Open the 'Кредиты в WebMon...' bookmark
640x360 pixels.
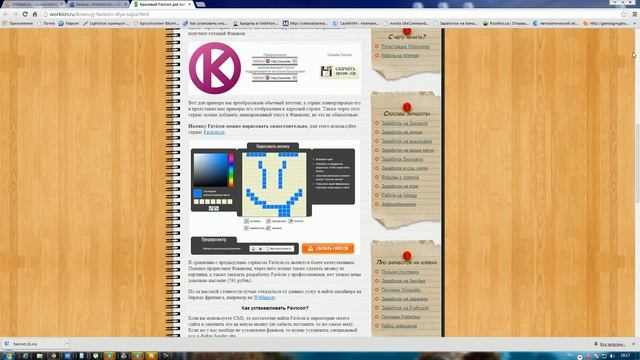pos(255,23)
